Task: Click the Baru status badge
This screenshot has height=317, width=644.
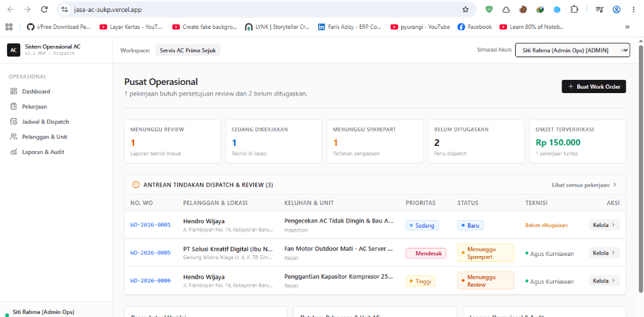Action: [x=470, y=225]
